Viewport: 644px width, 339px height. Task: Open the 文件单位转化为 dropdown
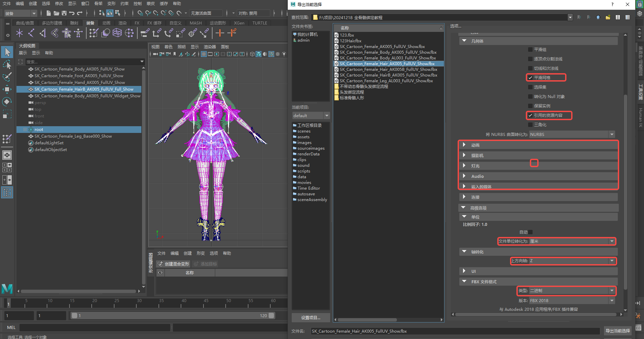click(x=572, y=241)
